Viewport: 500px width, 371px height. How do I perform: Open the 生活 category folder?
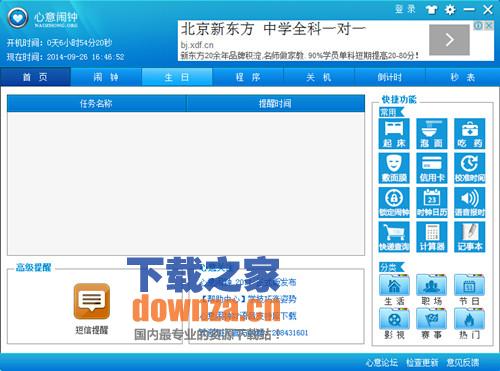tap(394, 290)
